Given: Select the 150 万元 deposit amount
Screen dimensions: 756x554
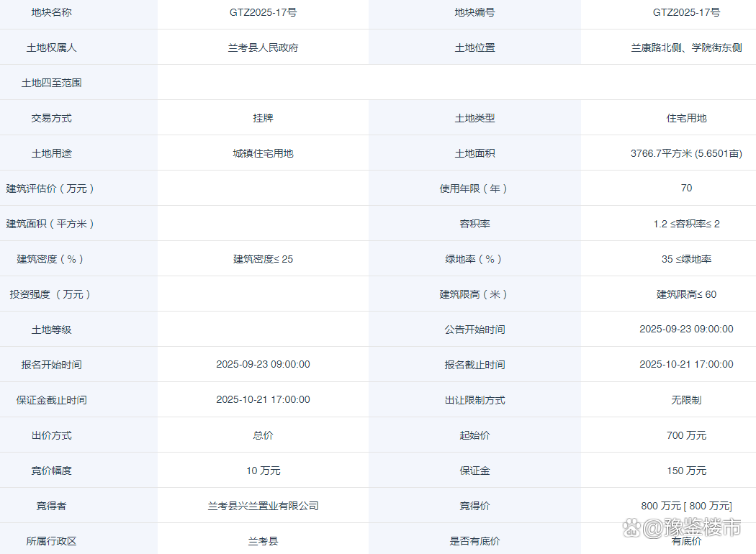Looking at the screenshot, I should (x=687, y=470).
